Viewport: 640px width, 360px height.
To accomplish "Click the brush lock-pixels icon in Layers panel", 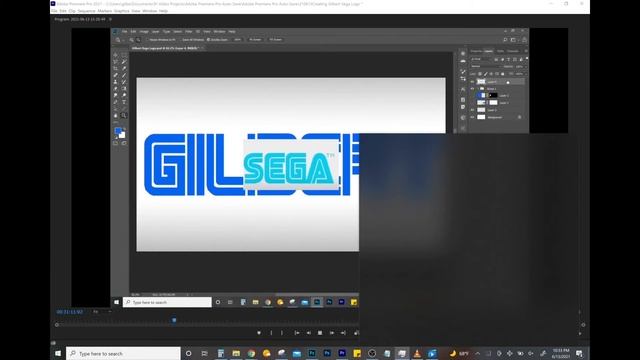I will pyautogui.click(x=486, y=74).
